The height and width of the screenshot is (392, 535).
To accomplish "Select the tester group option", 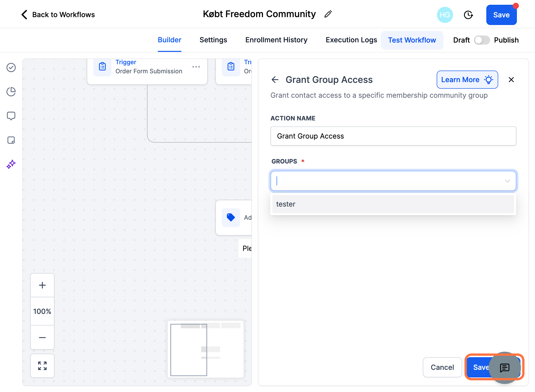I will coord(393,204).
